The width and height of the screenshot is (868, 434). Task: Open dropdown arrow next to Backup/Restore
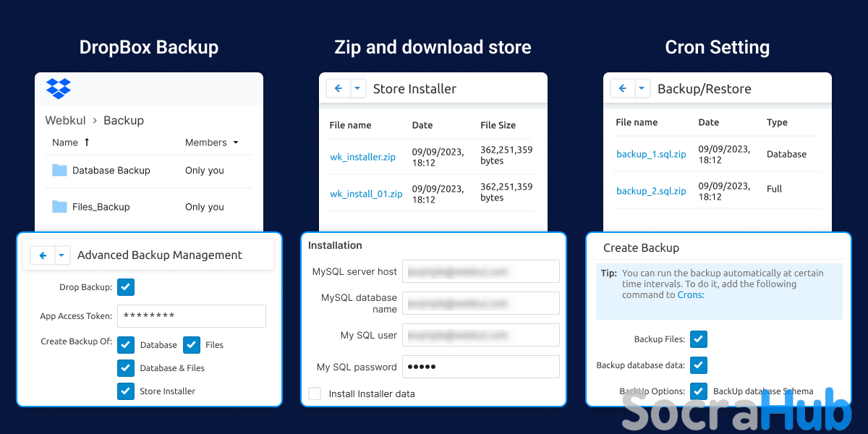[642, 88]
